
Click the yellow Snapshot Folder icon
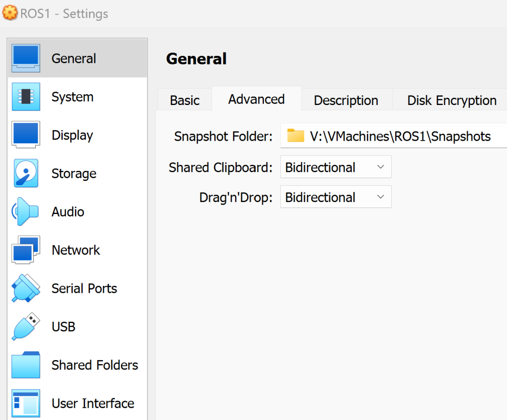pos(296,136)
